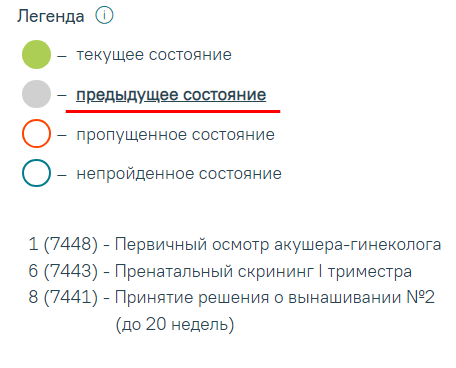The width and height of the screenshot is (456, 368).
Task: Open the underlined предыдущее состояние link
Action: coord(171,95)
